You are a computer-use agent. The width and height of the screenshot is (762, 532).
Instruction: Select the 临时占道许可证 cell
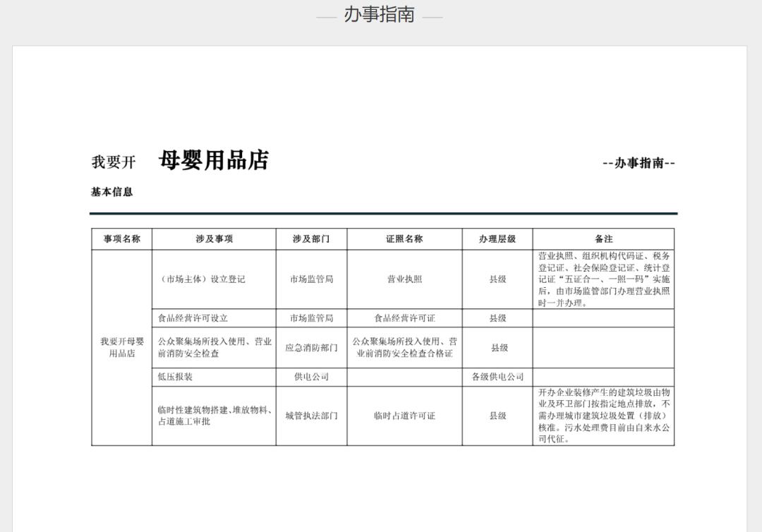[x=404, y=416]
